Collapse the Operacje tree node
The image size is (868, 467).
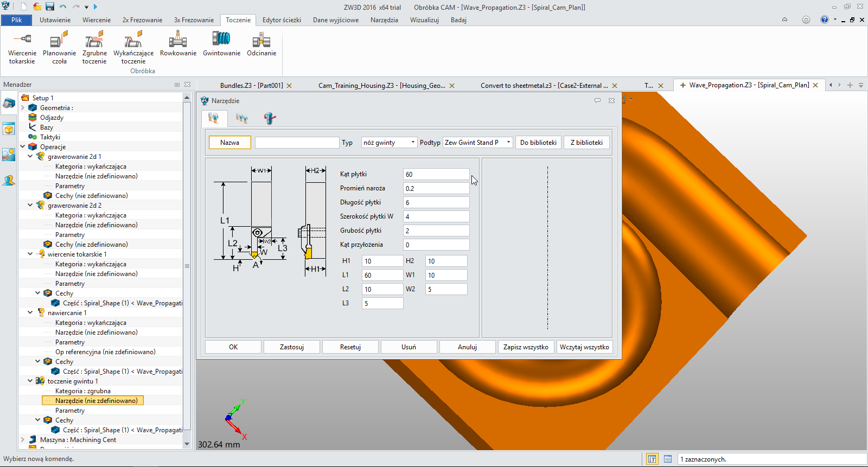23,146
